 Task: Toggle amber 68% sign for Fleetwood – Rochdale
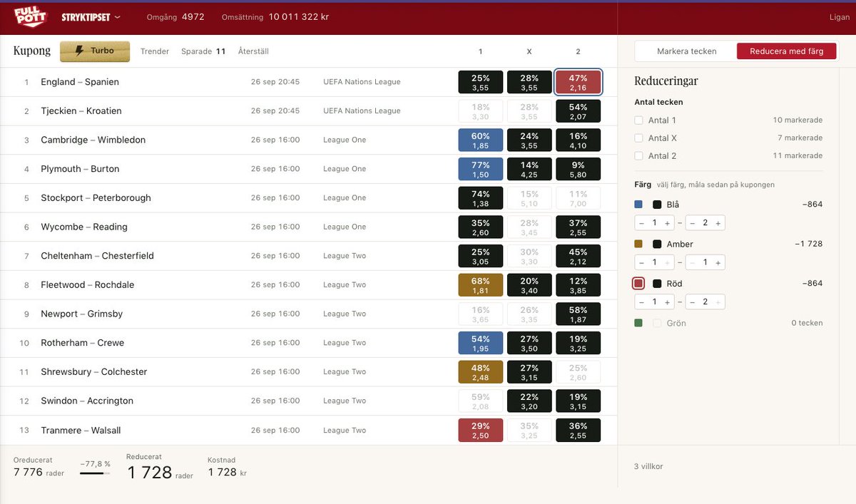coord(481,285)
